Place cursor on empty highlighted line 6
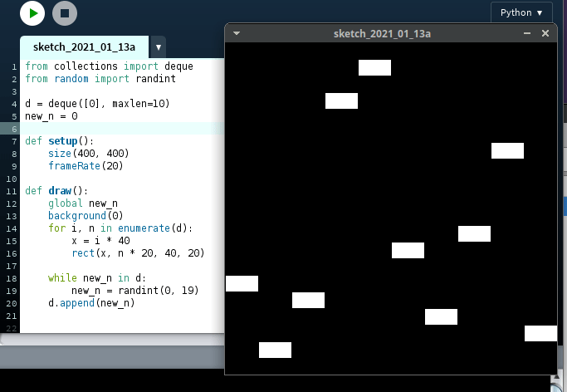The height and width of the screenshot is (392, 567). [x=122, y=129]
